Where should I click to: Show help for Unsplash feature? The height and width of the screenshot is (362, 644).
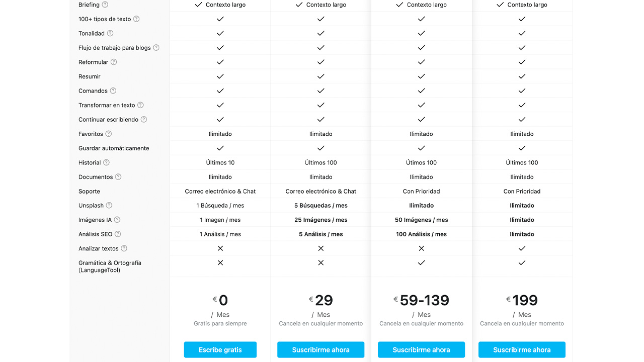pos(109,205)
